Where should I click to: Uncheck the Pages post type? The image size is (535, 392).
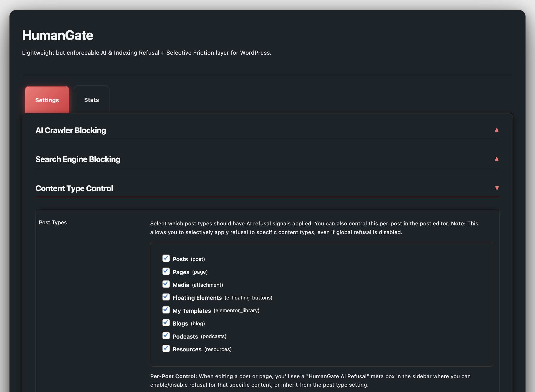click(166, 271)
